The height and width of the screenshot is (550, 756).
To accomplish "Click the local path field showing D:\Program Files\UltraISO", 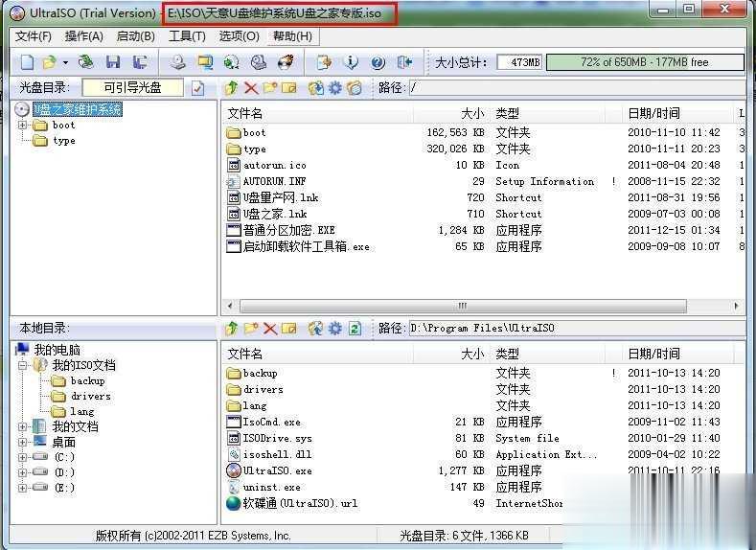I will pos(577,329).
